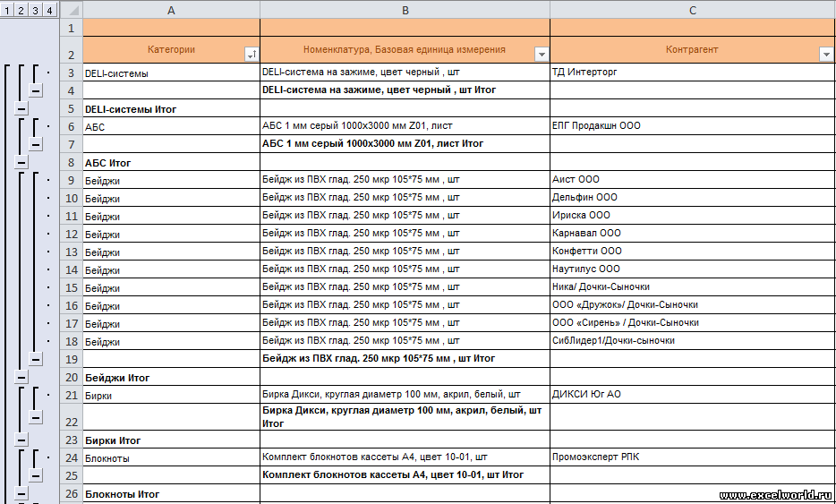Select cell АБС 1 мм серый лист in row 6
Viewport: 836px width, 504px height.
point(405,126)
